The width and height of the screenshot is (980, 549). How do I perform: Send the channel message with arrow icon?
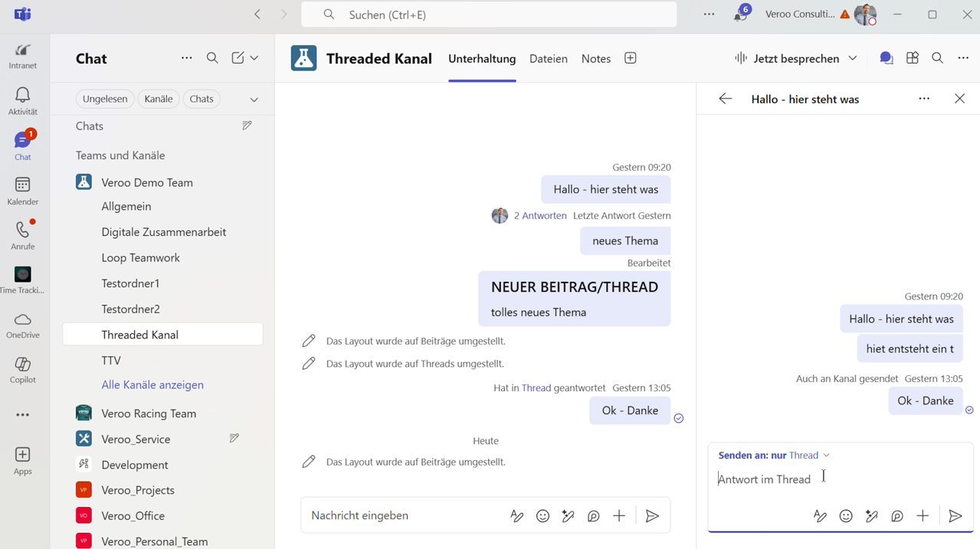651,516
